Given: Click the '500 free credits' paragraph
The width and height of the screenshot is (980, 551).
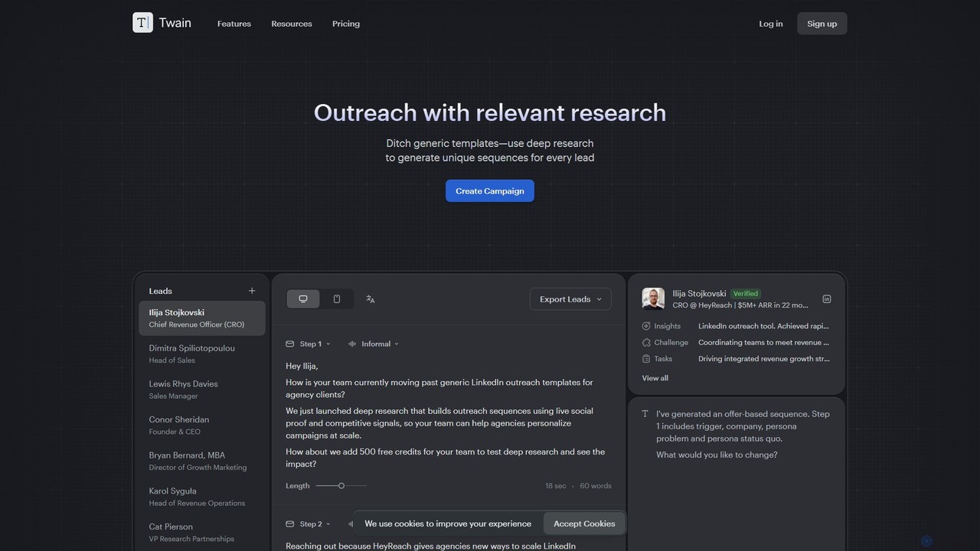Looking at the screenshot, I should click(446, 458).
